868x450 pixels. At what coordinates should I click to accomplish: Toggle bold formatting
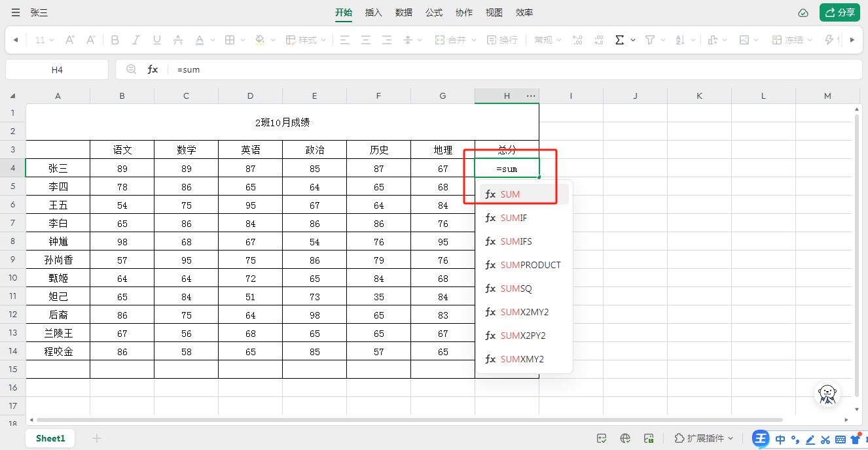tap(115, 40)
